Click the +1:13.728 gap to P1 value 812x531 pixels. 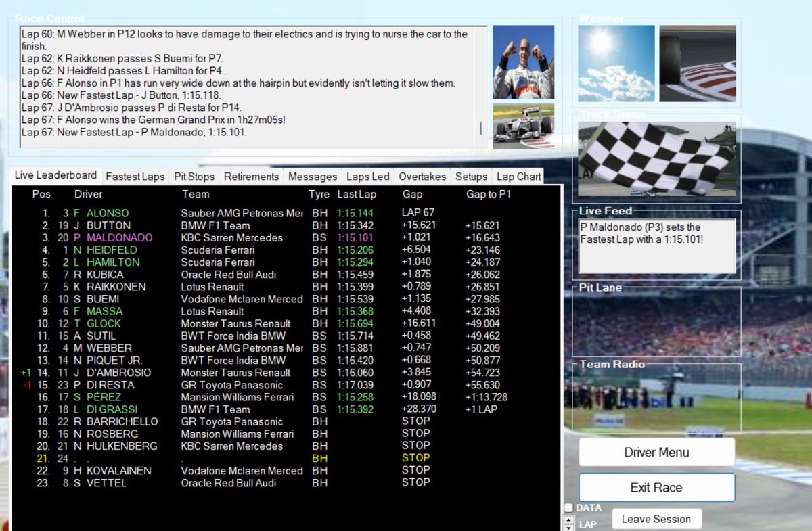coord(487,397)
